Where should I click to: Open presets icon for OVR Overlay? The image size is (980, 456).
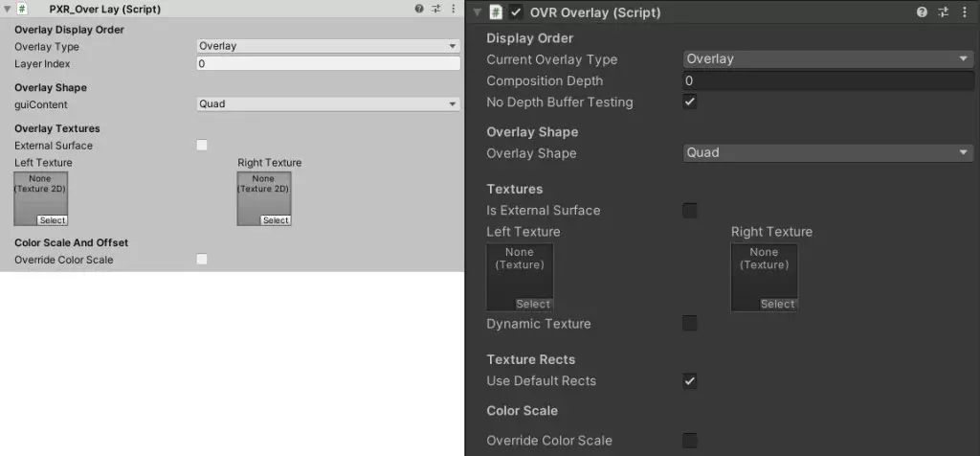pos(944,11)
